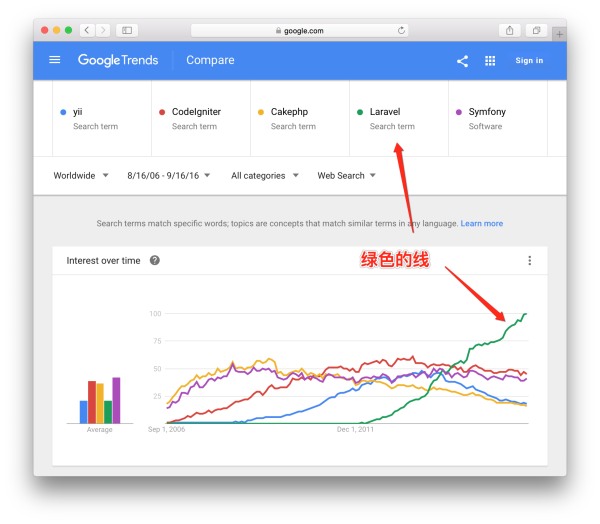This screenshot has width=600, height=524.
Task: Click the Sign in button
Action: [529, 61]
